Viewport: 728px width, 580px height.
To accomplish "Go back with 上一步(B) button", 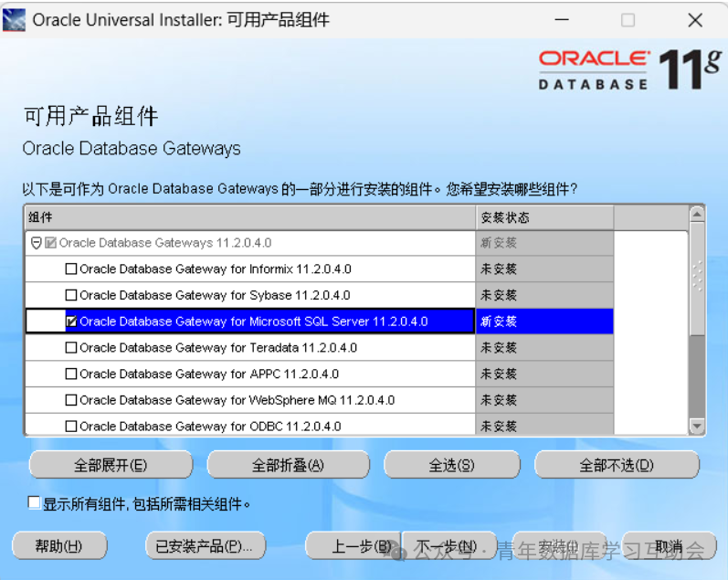I will (x=353, y=546).
